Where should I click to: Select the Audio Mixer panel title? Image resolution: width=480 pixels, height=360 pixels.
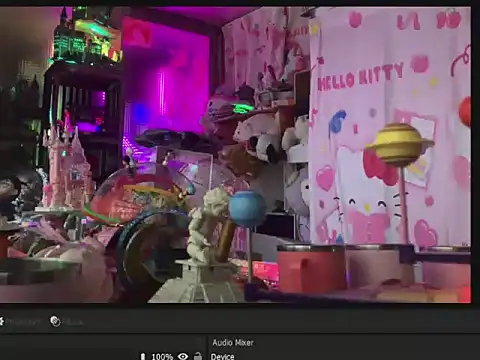(x=233, y=343)
